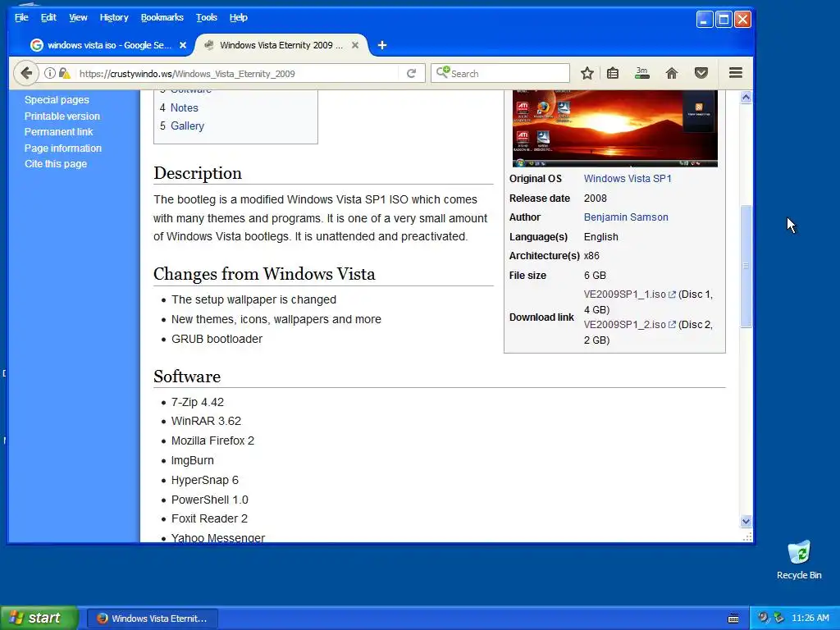Click Firefox taskbar button Windows Vista Eternit...

[153, 619]
